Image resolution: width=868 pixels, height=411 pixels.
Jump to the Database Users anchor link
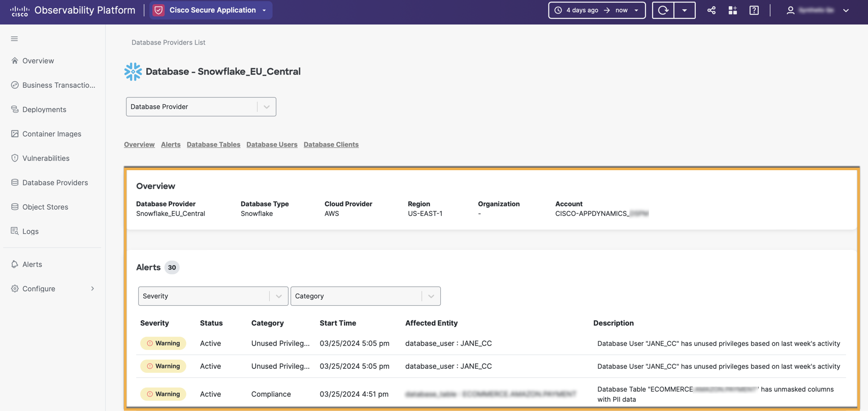coord(272,144)
